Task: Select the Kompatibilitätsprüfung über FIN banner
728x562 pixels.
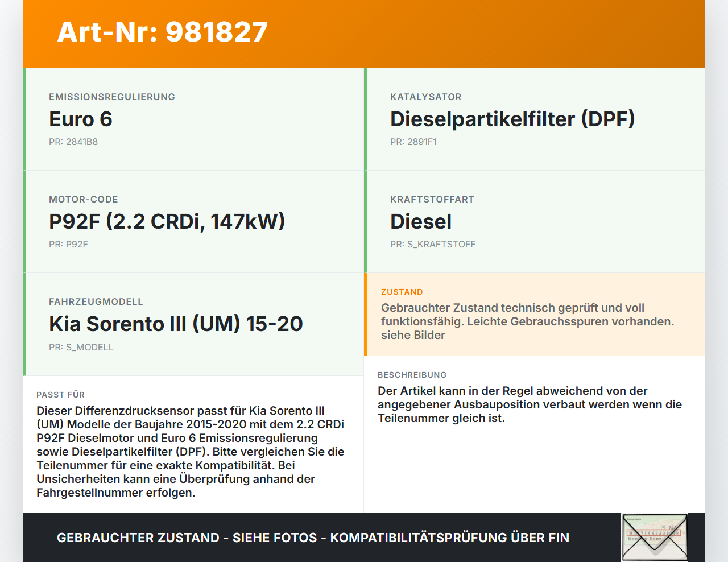Action: (x=313, y=537)
